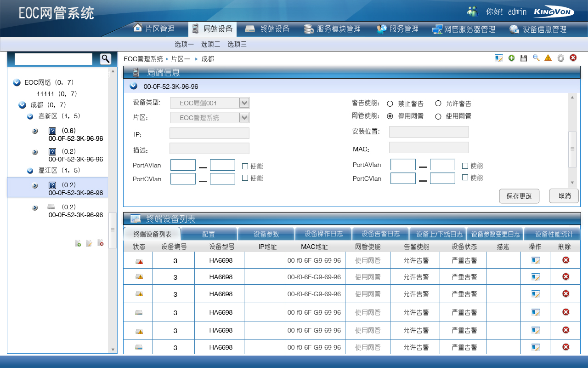This screenshot has height=368, width=588.
Task: Switch to the 设备参数变更日志 tab
Action: (x=495, y=234)
